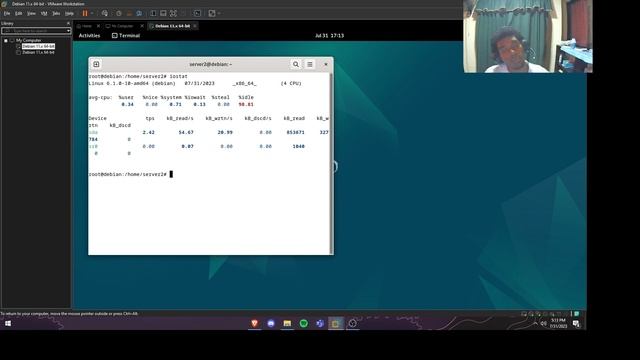Viewport: 640px width, 360px height.
Task: Open Brave browser from the taskbar
Action: click(x=254, y=323)
